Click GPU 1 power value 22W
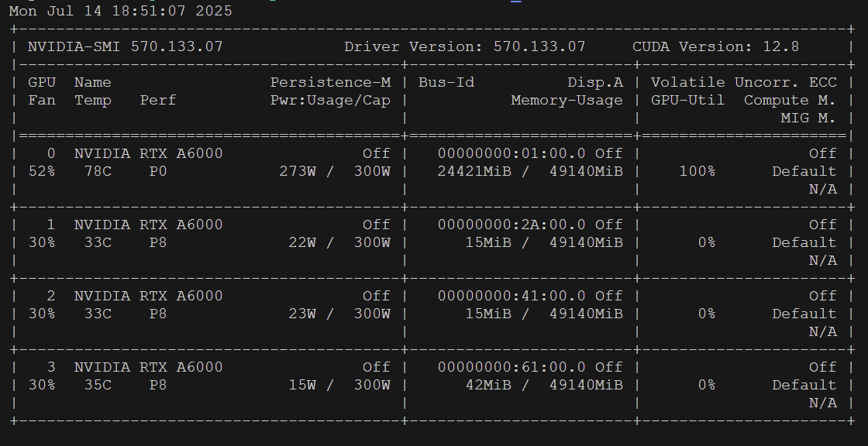Image resolution: width=868 pixels, height=446 pixels. tap(302, 243)
